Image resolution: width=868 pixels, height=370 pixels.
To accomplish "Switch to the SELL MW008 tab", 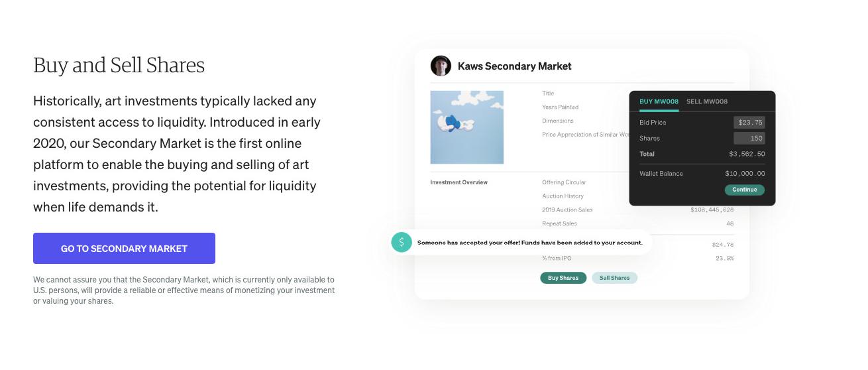I will coord(707,101).
